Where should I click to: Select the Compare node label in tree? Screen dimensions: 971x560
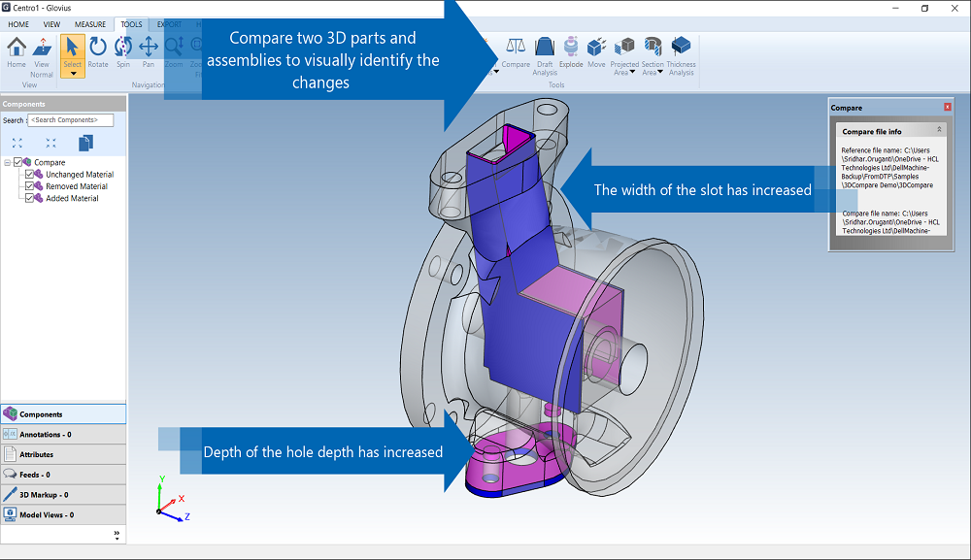(50, 163)
